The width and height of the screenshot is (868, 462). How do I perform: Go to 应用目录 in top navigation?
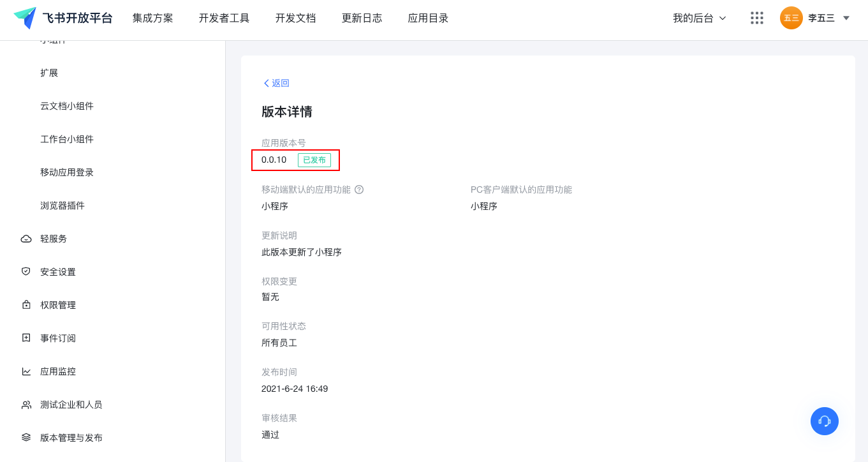(428, 18)
